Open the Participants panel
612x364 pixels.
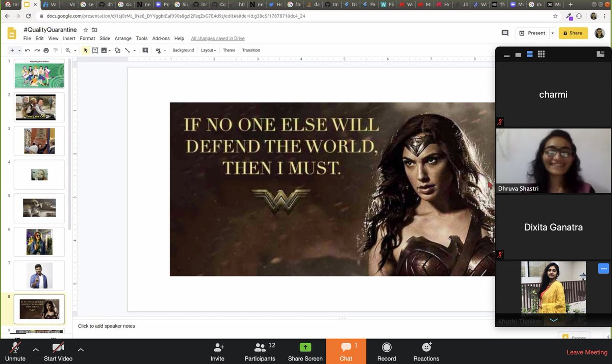[260, 351]
